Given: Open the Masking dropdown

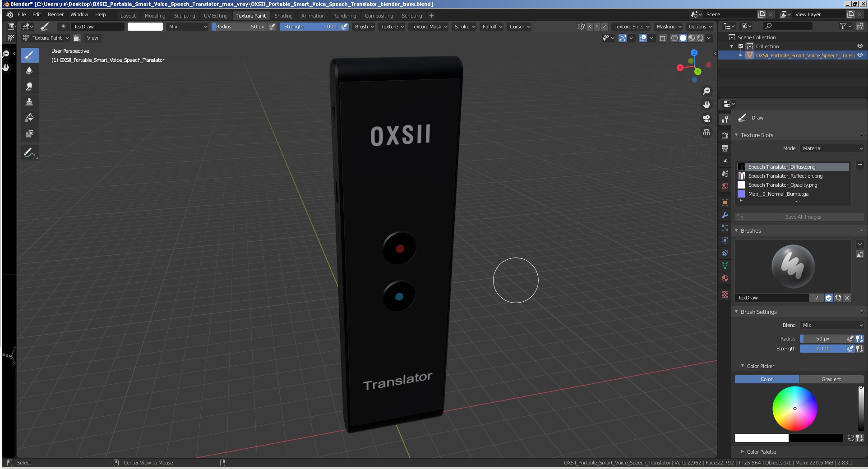Looking at the screenshot, I should [x=669, y=27].
